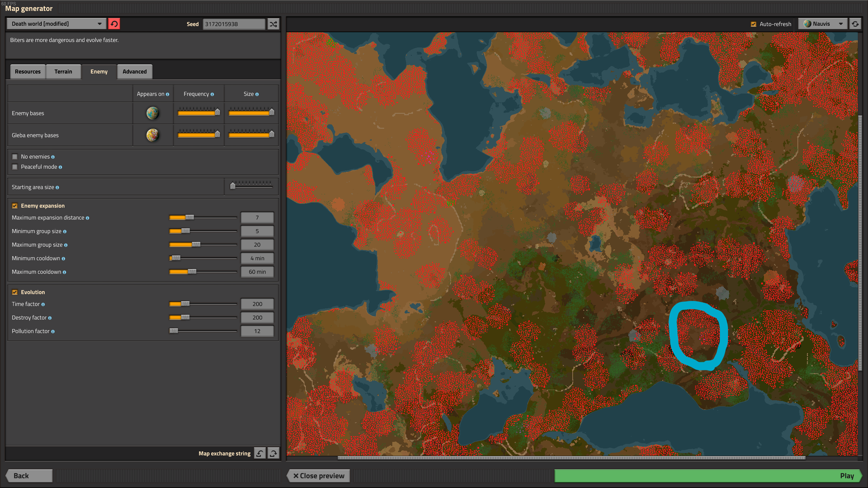Enable the No enemies checkbox
The height and width of the screenshot is (488, 868).
15,157
